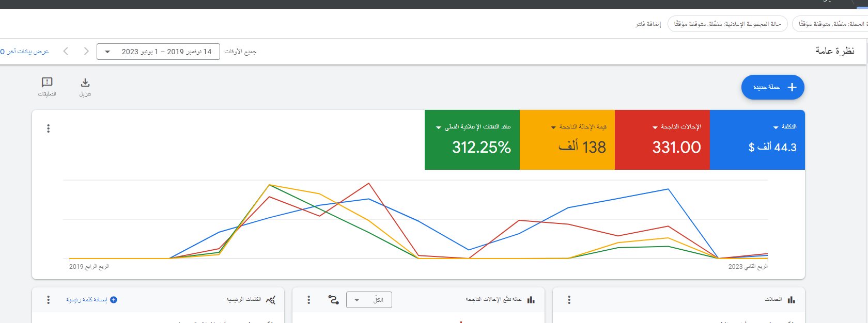868x323 pixels.
Task: Click the download (تنزيل) icon
Action: 85,83
